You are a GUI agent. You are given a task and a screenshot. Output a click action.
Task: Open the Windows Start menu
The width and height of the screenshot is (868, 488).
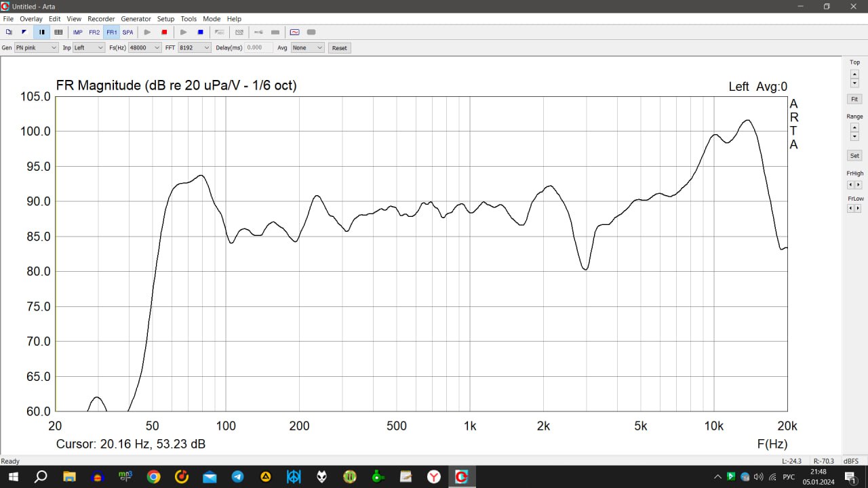coord(12,477)
